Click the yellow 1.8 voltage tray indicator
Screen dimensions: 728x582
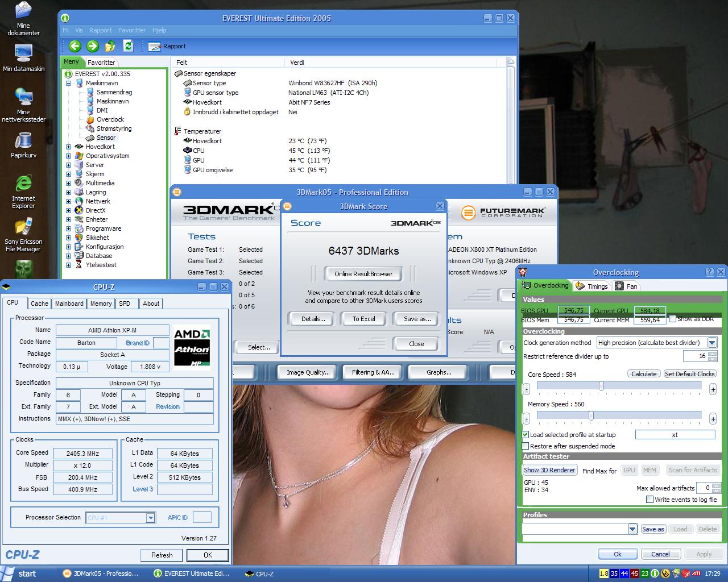click(604, 573)
